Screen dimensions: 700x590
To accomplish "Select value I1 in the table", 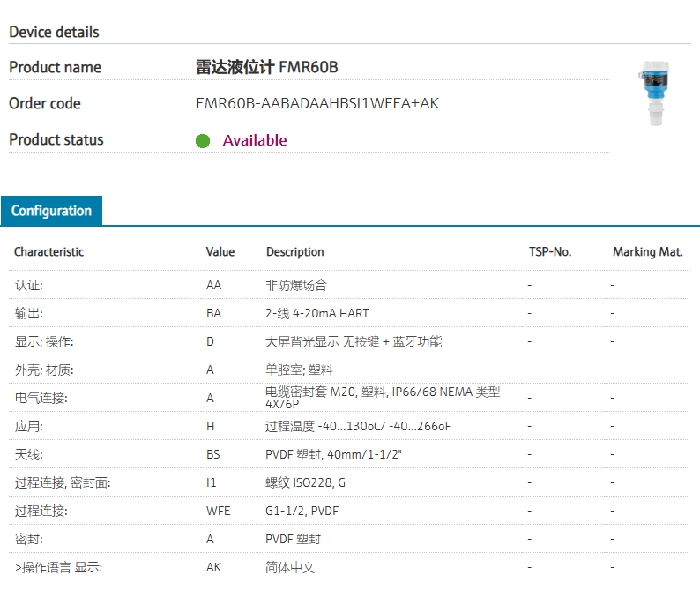I will pos(212,482).
